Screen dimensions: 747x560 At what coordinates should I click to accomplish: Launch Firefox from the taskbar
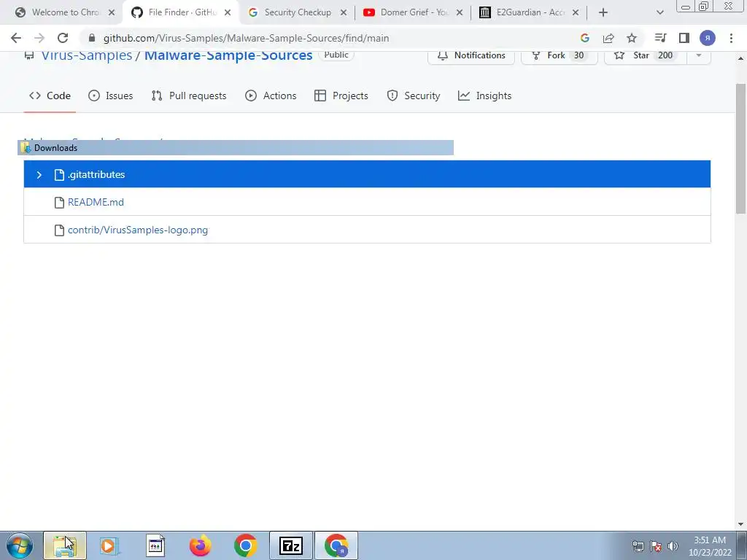click(201, 545)
